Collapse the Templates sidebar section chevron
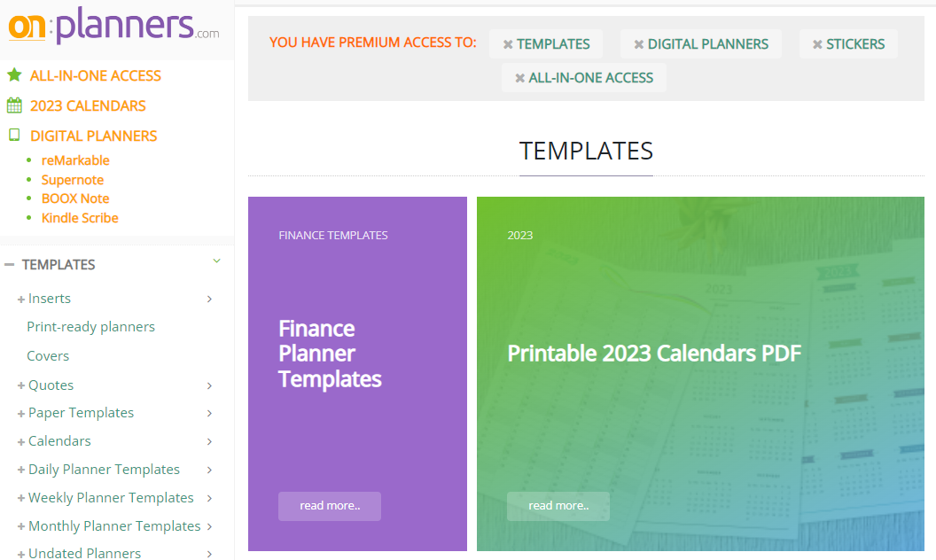This screenshot has height=560, width=936. click(216, 261)
